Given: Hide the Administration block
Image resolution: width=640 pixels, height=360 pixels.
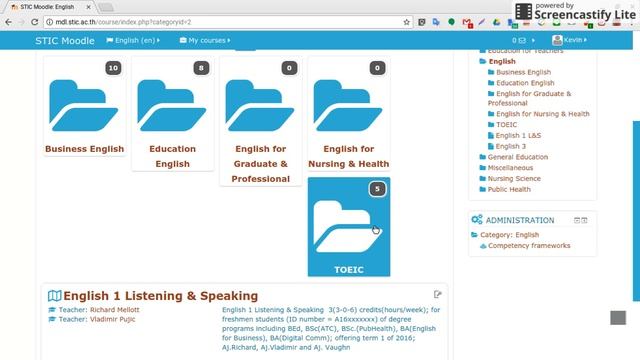Looking at the screenshot, I should click(x=577, y=220).
